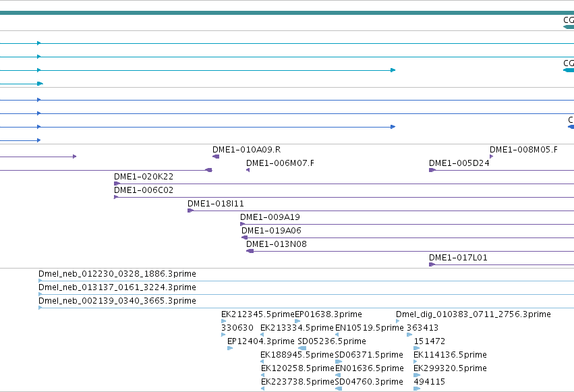
Task: Choose the DME1-019A06 clone label
Action: (x=271, y=231)
